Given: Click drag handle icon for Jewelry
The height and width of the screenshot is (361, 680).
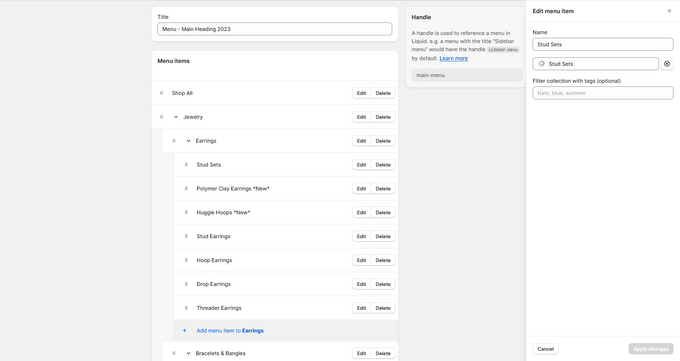Looking at the screenshot, I should 161,117.
